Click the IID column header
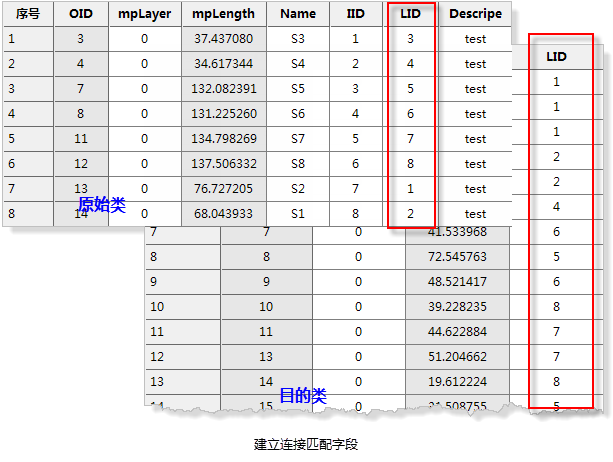Image resolution: width=613 pixels, height=462 pixels. 355,14
